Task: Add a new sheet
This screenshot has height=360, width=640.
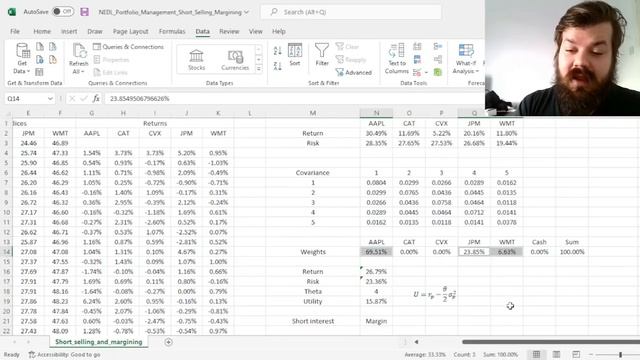Action: [x=168, y=342]
